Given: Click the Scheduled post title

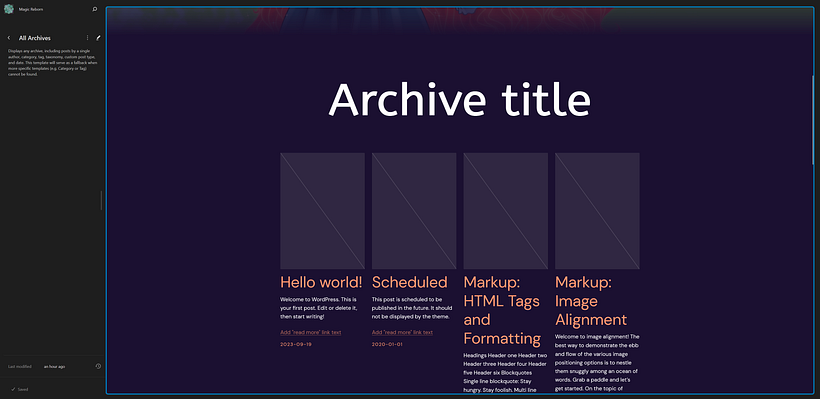Looking at the screenshot, I should [x=409, y=282].
